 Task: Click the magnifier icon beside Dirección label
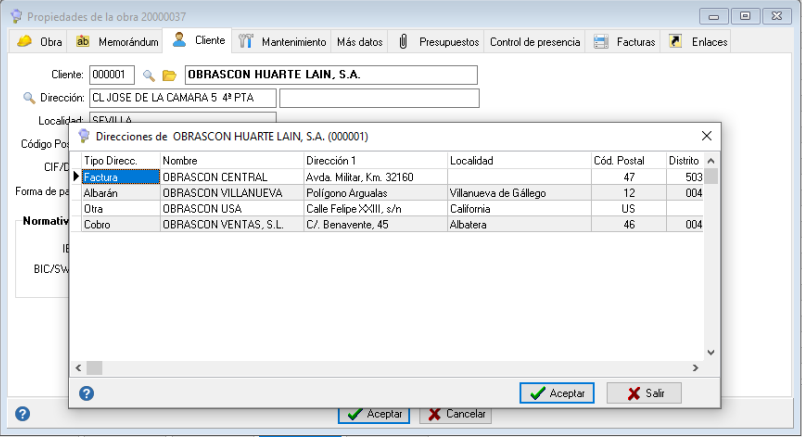(x=29, y=98)
